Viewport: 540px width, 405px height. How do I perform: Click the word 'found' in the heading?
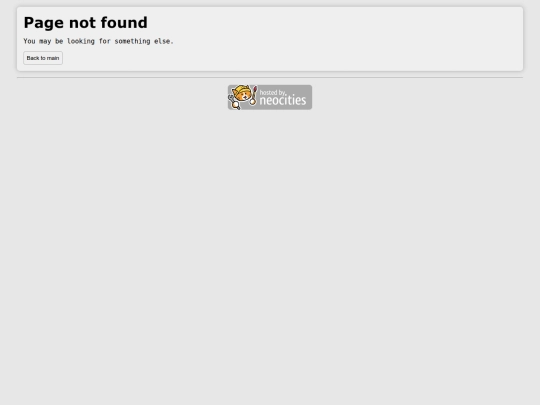(124, 23)
